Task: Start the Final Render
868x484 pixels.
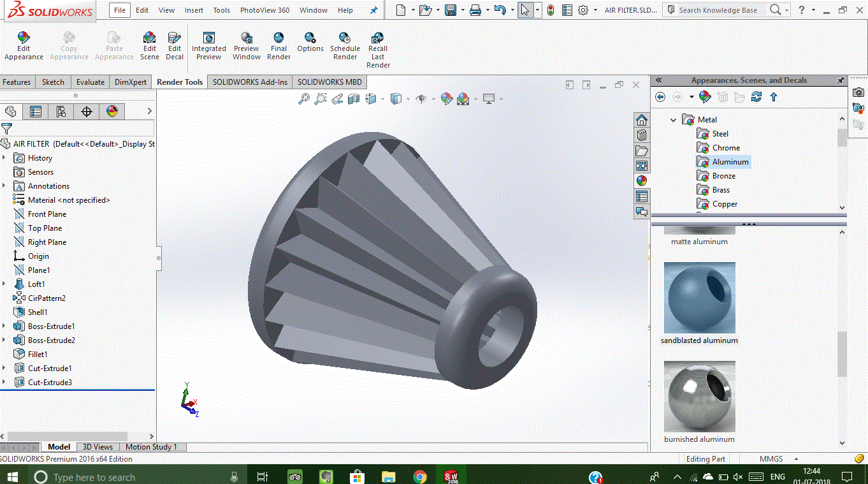Action: coord(278,47)
